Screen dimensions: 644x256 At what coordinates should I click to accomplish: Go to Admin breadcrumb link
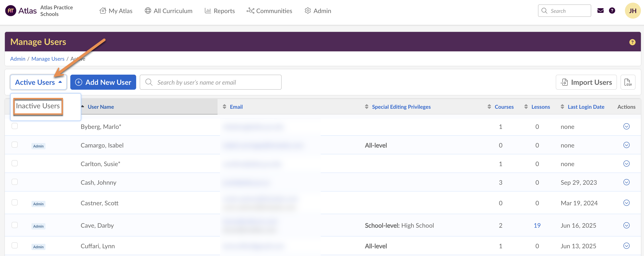click(18, 59)
